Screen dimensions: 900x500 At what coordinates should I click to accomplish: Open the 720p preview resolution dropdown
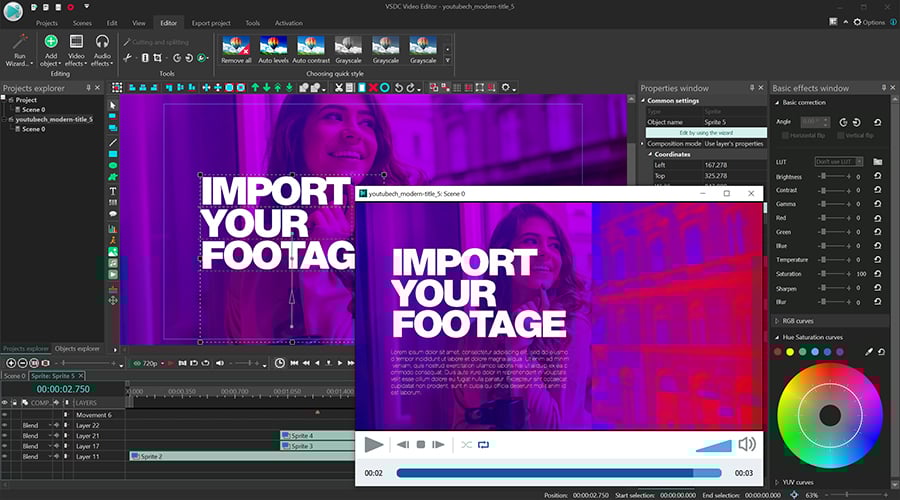pos(149,363)
